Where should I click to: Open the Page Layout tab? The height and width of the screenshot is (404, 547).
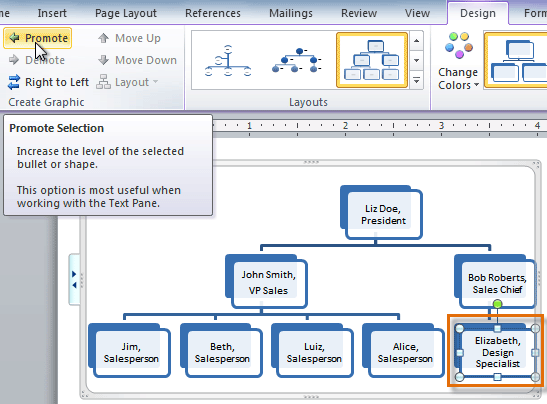(126, 13)
